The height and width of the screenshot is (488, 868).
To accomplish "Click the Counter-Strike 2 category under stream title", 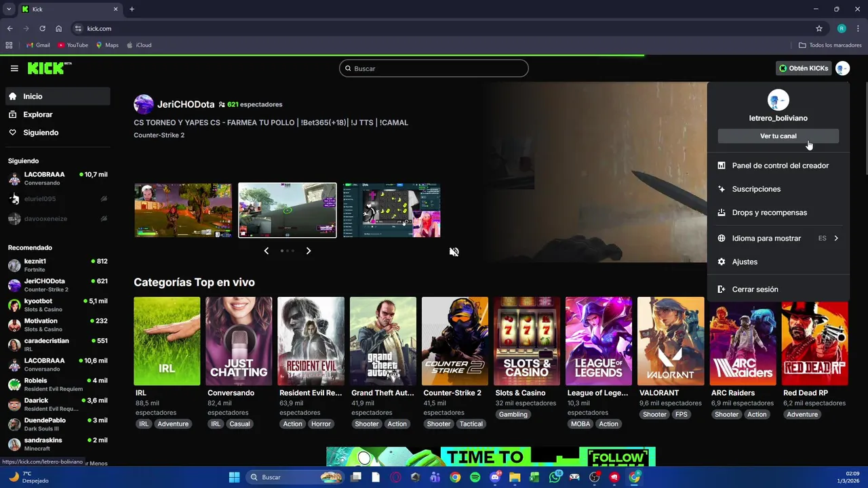I will [x=159, y=135].
